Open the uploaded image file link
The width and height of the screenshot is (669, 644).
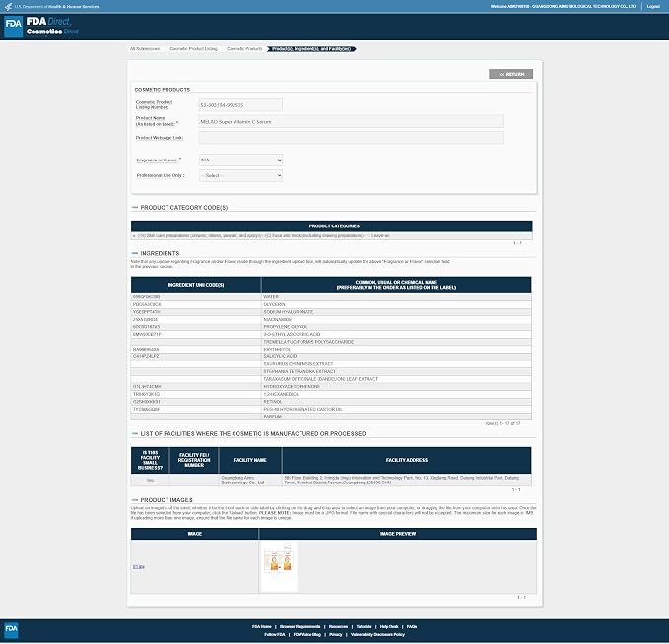(139, 567)
